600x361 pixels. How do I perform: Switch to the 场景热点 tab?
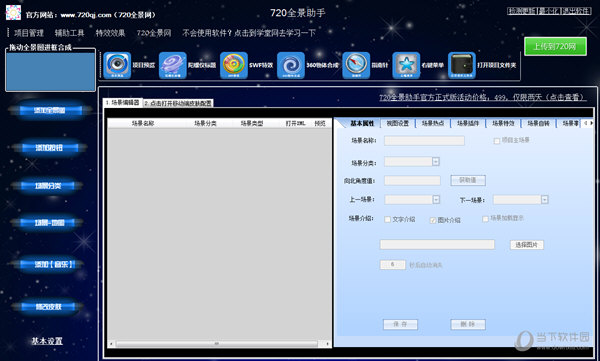pyautogui.click(x=433, y=123)
